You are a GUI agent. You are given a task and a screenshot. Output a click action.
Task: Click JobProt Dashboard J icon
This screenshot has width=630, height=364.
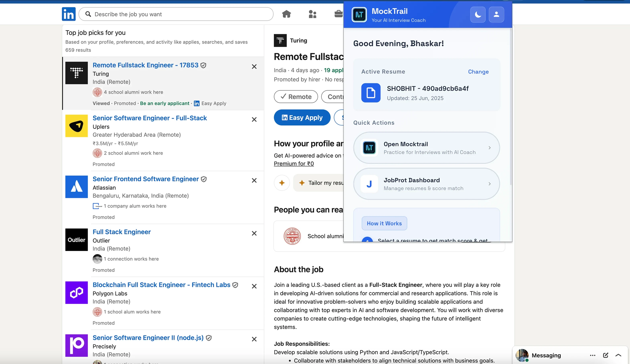[x=369, y=184]
